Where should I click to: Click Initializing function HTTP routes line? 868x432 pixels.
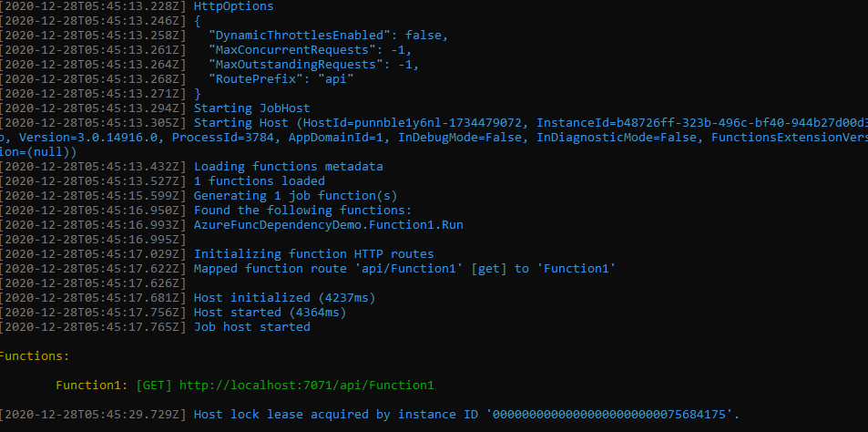313,254
